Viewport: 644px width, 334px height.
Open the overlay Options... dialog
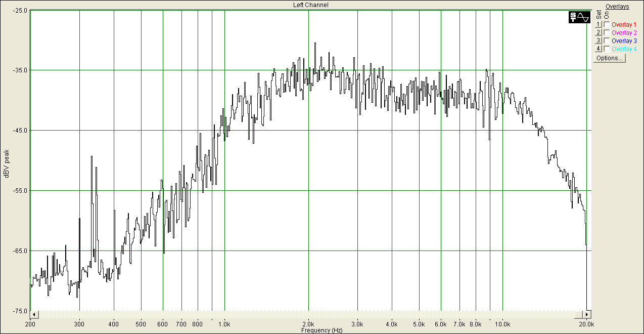[x=610, y=58]
